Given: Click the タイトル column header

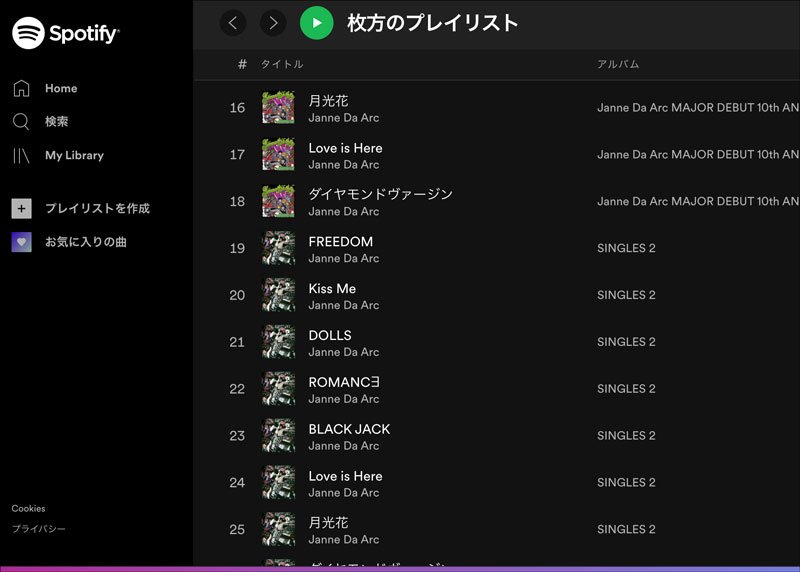Looking at the screenshot, I should [x=282, y=64].
